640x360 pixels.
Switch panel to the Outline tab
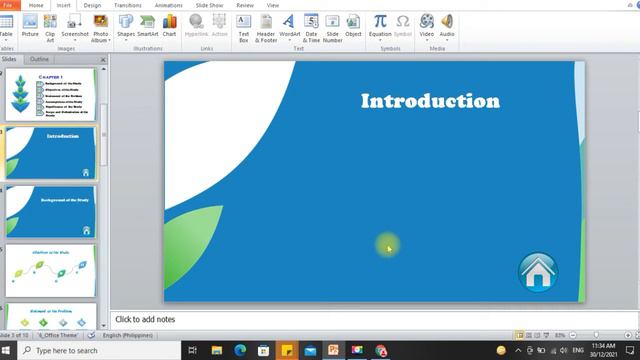tap(39, 59)
